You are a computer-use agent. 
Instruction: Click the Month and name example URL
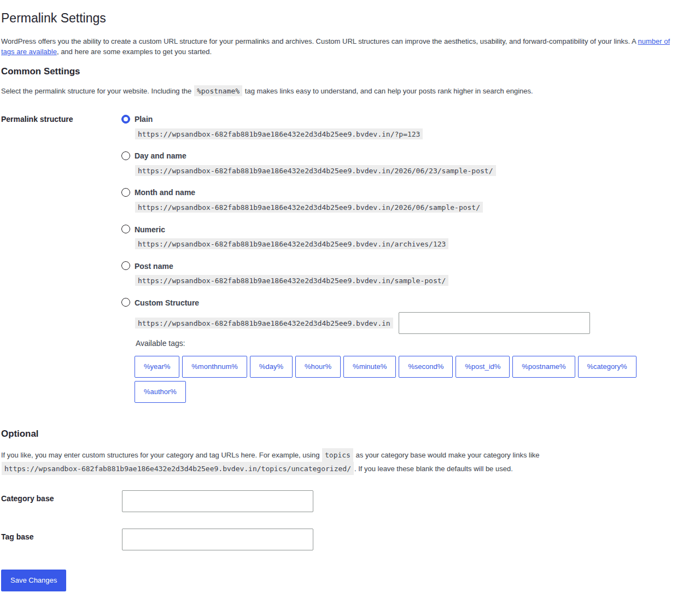point(309,208)
